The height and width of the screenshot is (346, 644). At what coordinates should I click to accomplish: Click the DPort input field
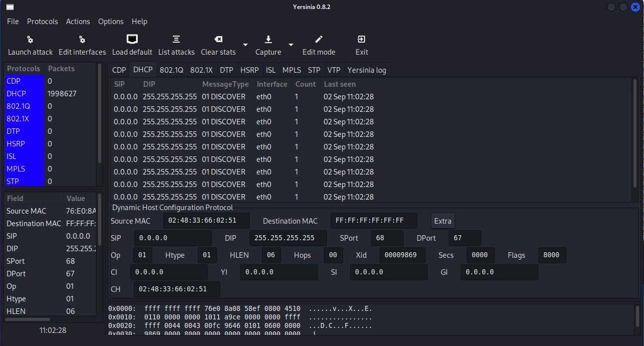tap(465, 238)
